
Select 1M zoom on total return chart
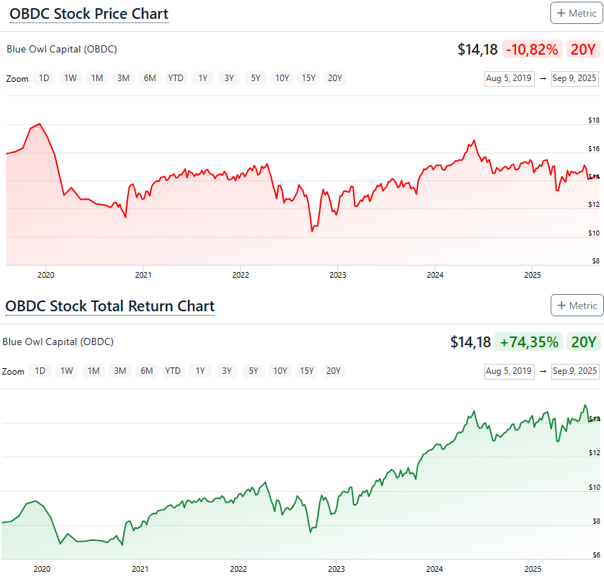tap(93, 371)
